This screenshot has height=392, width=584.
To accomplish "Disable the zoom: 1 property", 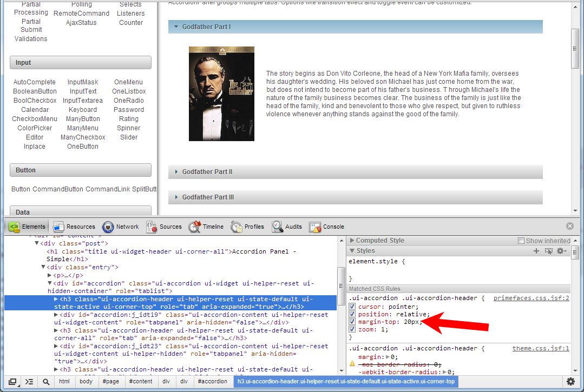I will point(352,329).
